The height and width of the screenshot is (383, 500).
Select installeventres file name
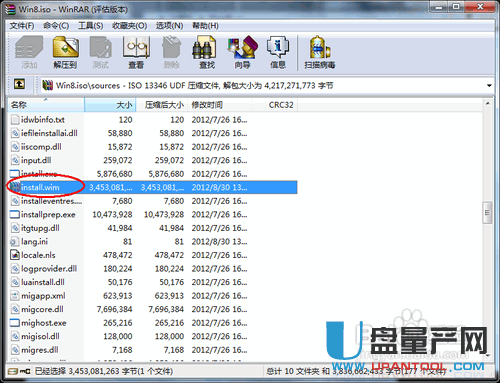(x=51, y=201)
